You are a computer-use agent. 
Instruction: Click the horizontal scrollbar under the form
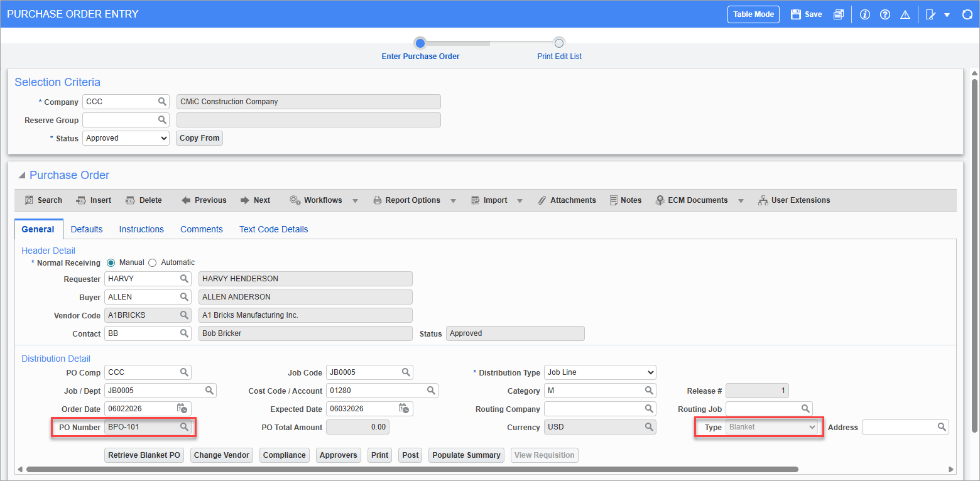click(412, 469)
